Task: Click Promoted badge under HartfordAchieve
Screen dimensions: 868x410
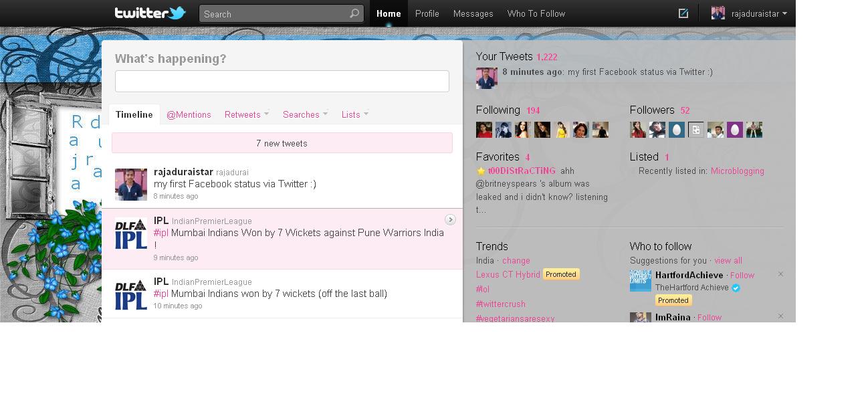Action: click(x=673, y=300)
